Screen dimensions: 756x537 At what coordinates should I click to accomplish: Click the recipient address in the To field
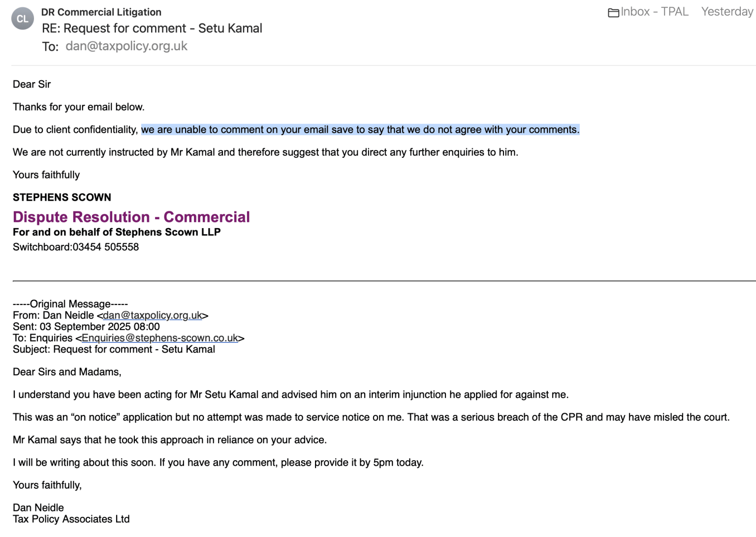pyautogui.click(x=126, y=46)
